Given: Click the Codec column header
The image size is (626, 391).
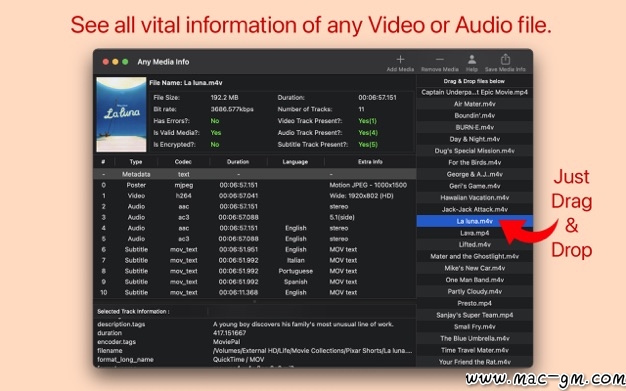Looking at the screenshot, I should pos(183,162).
